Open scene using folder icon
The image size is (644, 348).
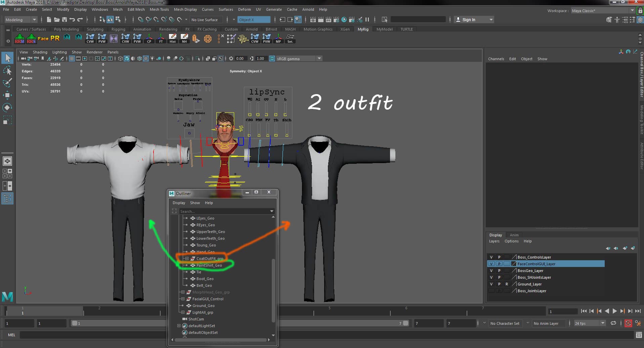click(57, 20)
